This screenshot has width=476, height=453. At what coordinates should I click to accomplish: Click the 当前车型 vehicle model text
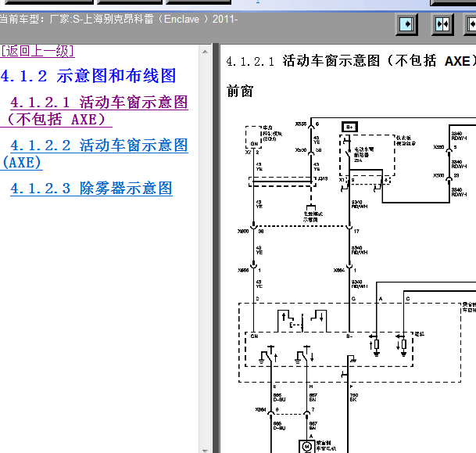pos(119,20)
